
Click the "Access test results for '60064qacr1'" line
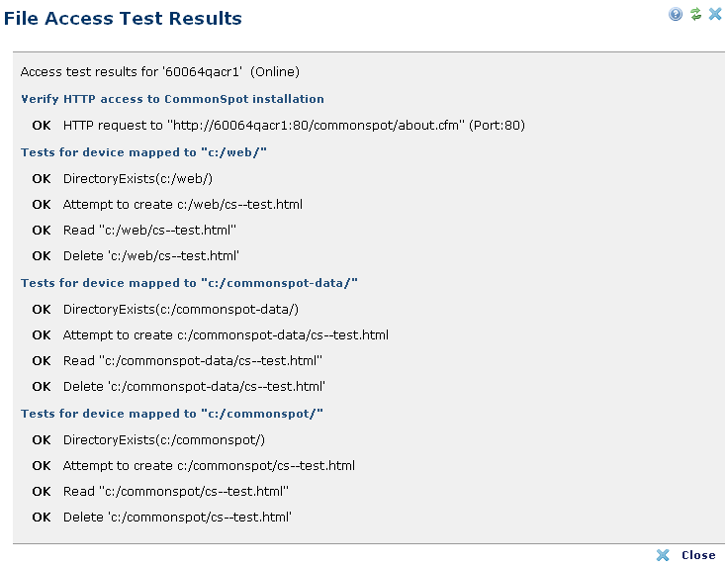tap(160, 72)
